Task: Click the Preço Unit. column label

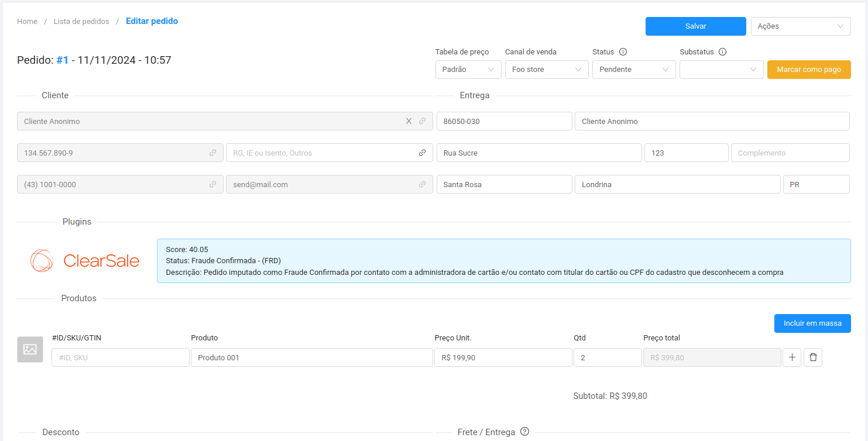Action: click(x=453, y=337)
